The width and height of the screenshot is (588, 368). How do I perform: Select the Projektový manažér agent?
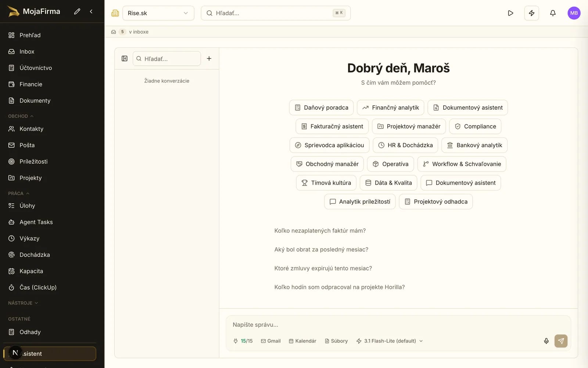pos(409,126)
